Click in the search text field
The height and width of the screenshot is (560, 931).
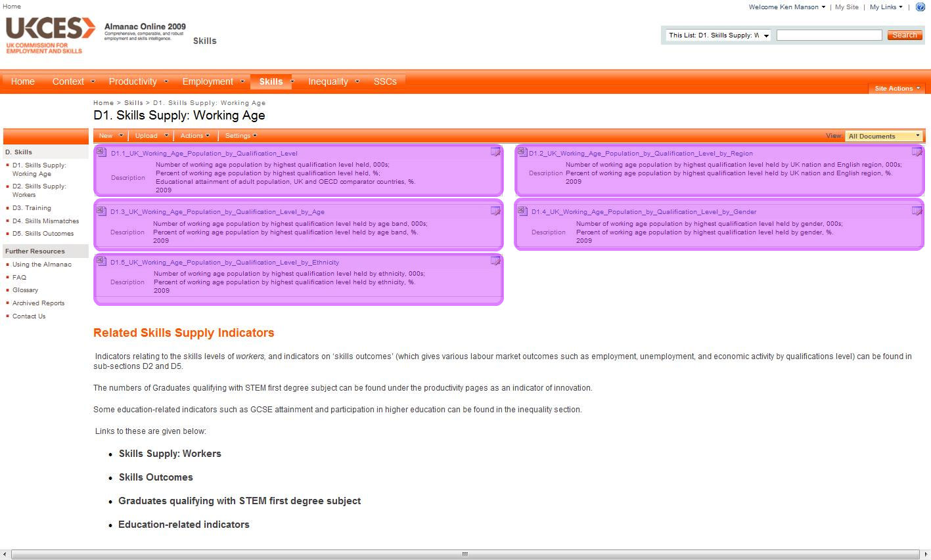click(x=829, y=35)
